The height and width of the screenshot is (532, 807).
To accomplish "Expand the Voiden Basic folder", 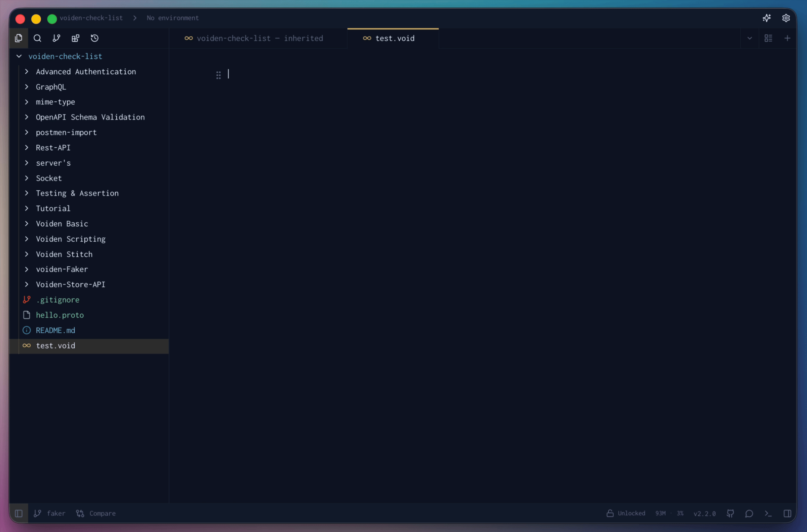I will 90,224.
